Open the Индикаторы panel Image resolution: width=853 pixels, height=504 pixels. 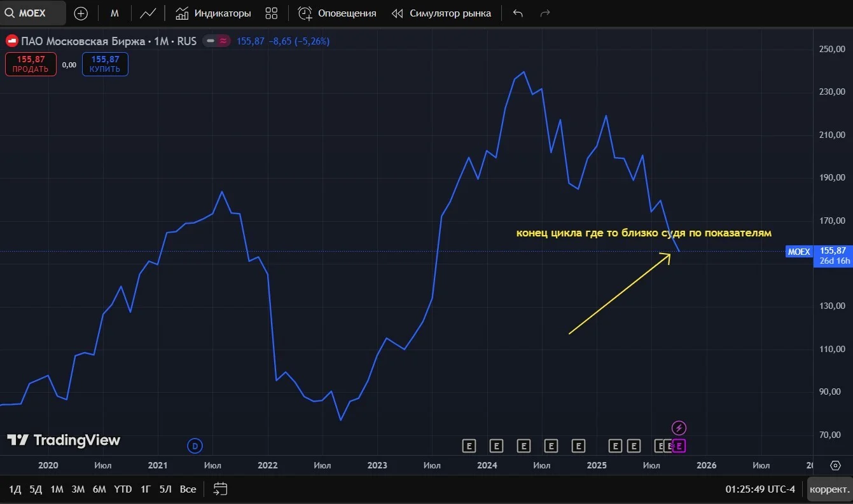pos(213,13)
